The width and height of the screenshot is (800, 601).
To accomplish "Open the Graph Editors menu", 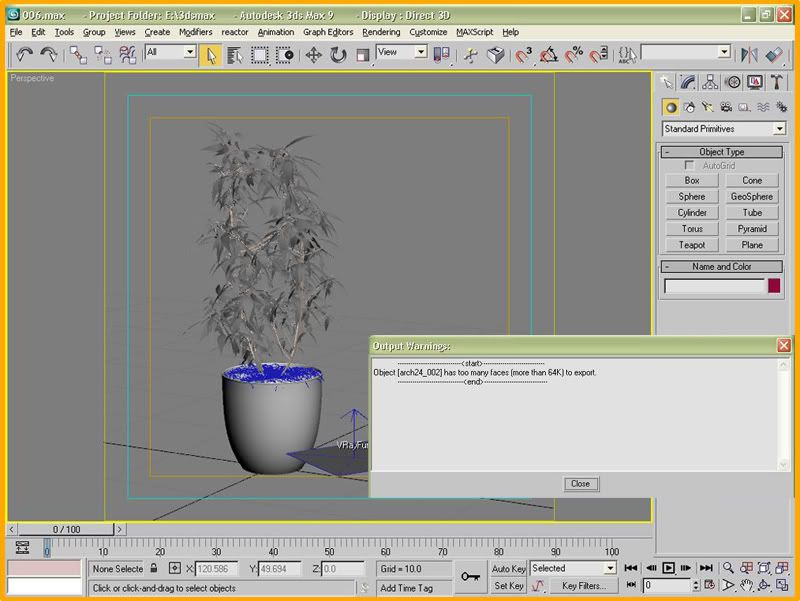I will (x=328, y=32).
